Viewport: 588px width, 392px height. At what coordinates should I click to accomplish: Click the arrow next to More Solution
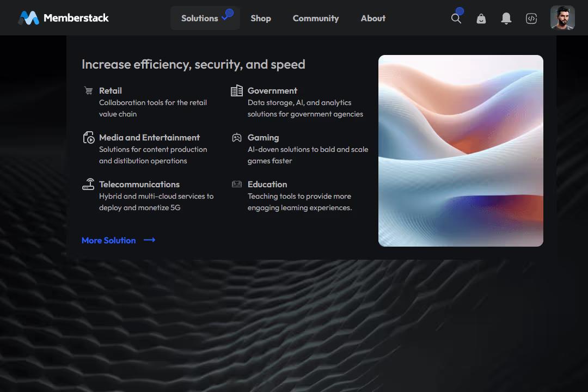coord(150,240)
